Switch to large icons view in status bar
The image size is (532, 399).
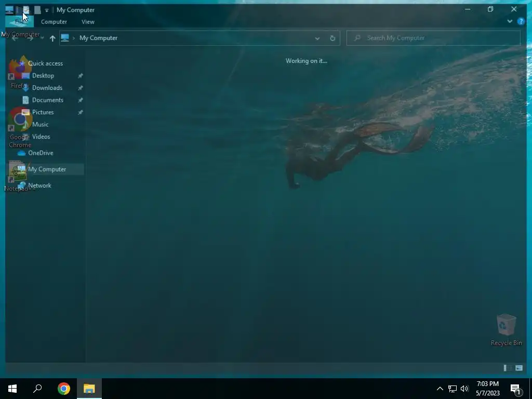point(519,368)
